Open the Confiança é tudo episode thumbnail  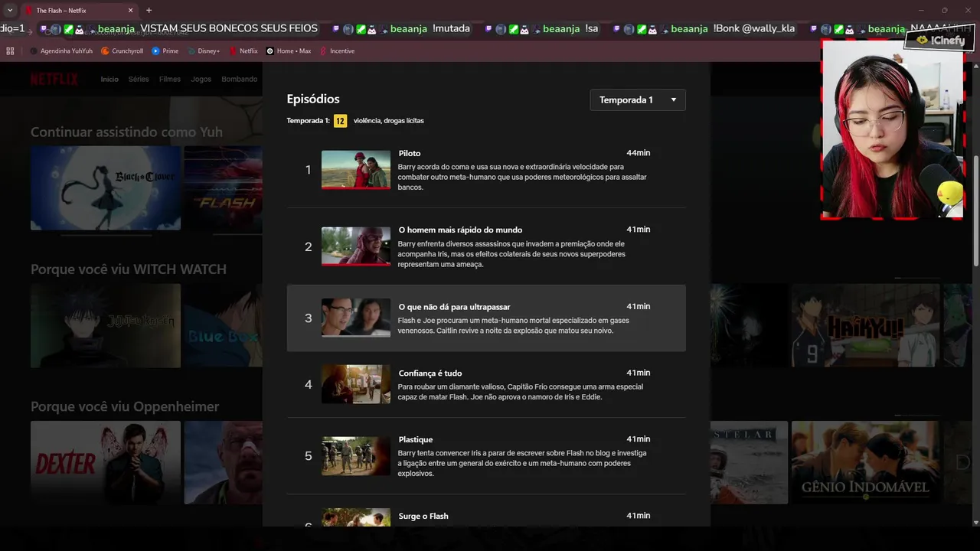click(356, 384)
